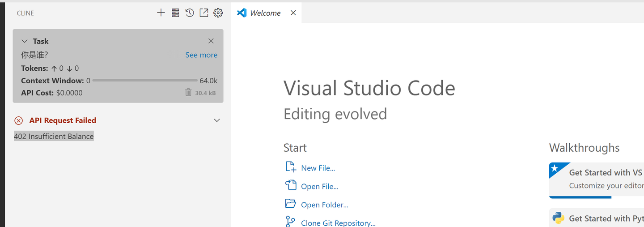Screen dimensions: 644x227
Task: Collapse the Task header chevron
Action: click(x=25, y=41)
